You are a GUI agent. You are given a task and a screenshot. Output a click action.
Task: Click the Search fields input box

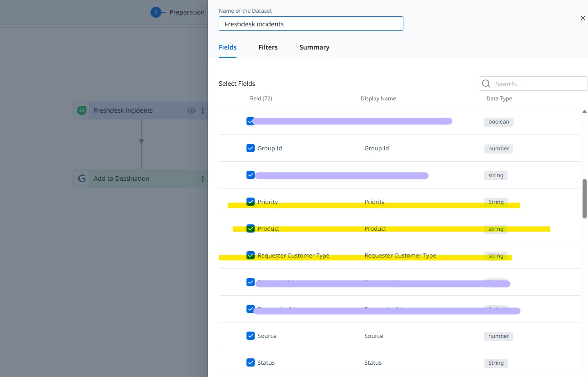pos(533,84)
